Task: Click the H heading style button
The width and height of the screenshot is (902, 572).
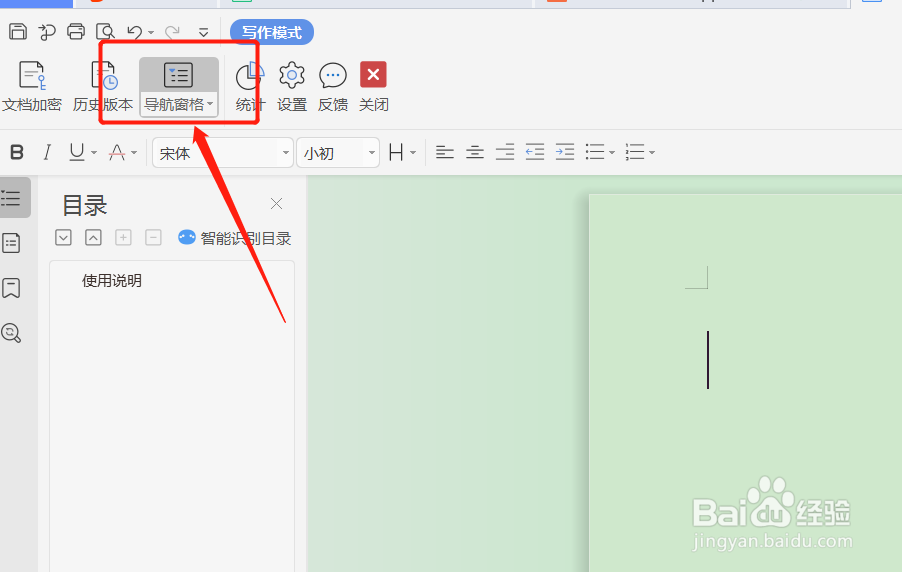Action: click(396, 152)
